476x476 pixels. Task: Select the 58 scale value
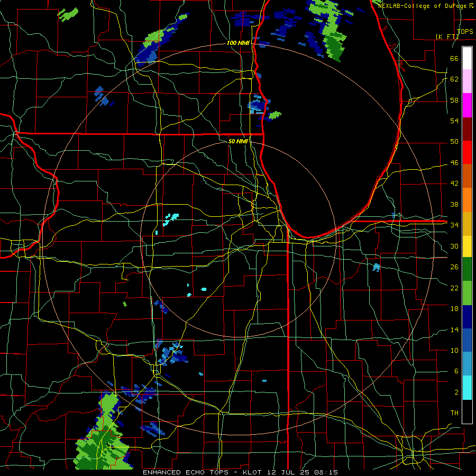click(x=454, y=100)
